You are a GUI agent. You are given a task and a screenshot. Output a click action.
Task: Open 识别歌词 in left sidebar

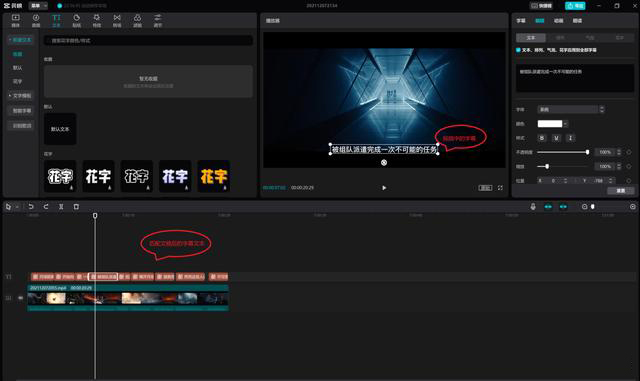[22, 126]
